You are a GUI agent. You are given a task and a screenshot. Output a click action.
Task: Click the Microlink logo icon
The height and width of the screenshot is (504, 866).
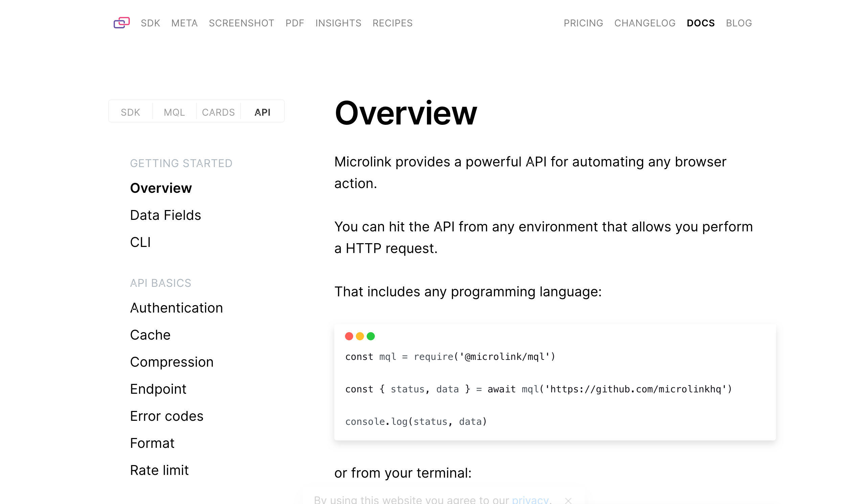(122, 23)
